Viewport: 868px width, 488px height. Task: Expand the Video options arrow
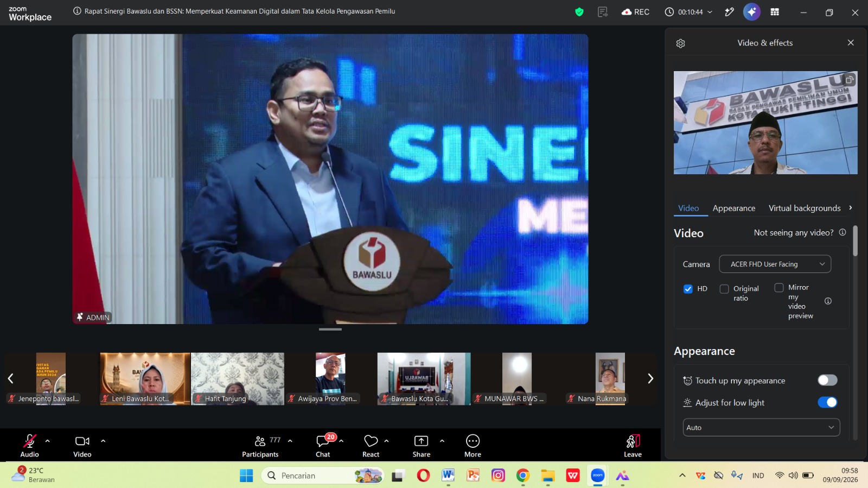(x=103, y=441)
